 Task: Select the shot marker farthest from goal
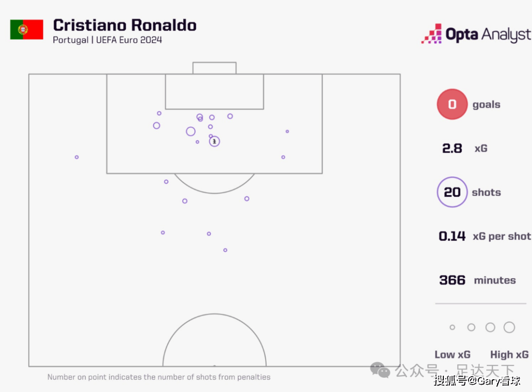point(225,250)
